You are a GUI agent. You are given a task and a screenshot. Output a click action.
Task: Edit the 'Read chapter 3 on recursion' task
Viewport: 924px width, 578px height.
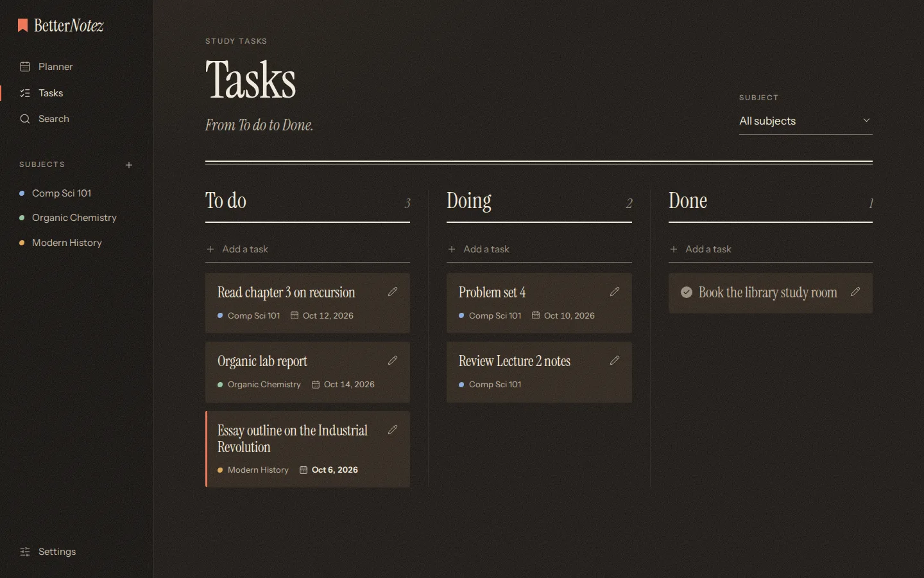pos(393,292)
